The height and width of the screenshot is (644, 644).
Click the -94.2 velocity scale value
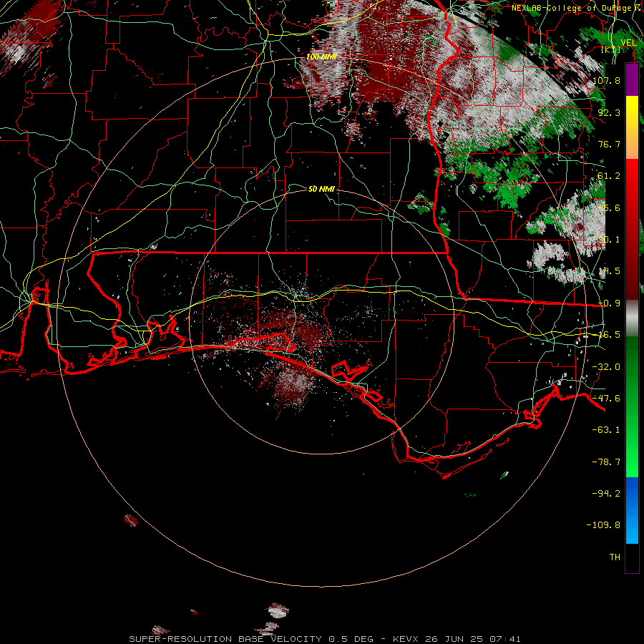pos(606,494)
